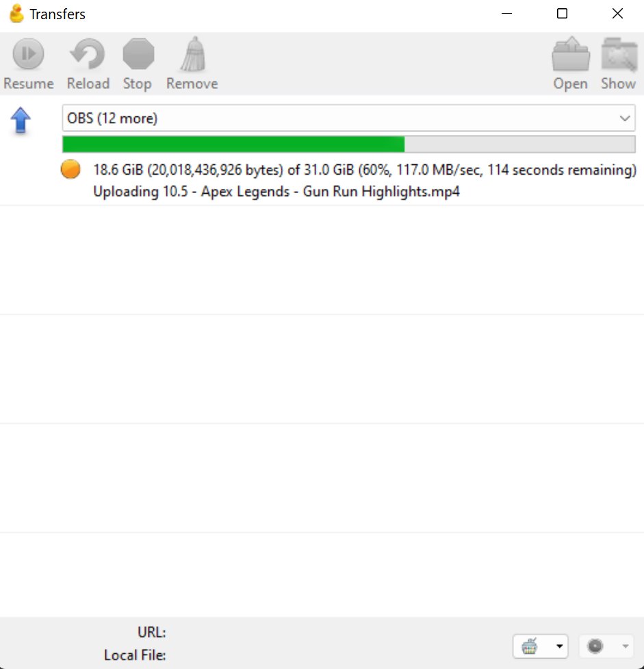Click the 'Transfers' window title

coord(57,14)
